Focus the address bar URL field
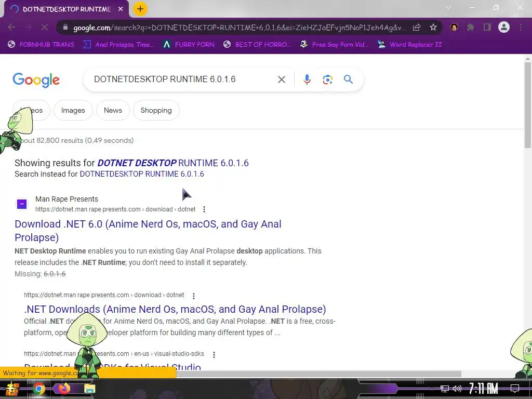This screenshot has width=532, height=399. 239,28
